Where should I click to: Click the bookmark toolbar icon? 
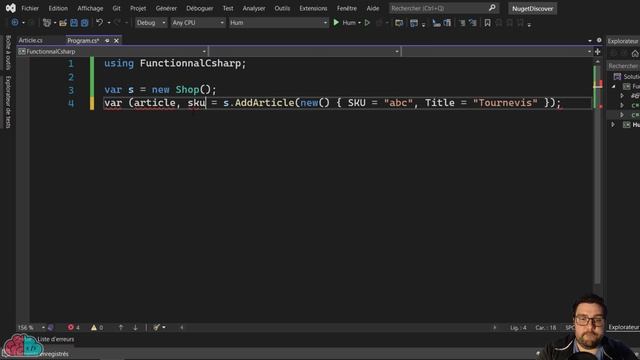(487, 23)
